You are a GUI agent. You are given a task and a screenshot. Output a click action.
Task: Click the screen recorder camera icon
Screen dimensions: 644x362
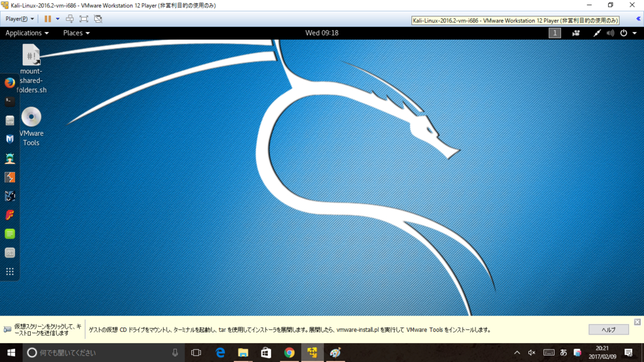point(576,33)
